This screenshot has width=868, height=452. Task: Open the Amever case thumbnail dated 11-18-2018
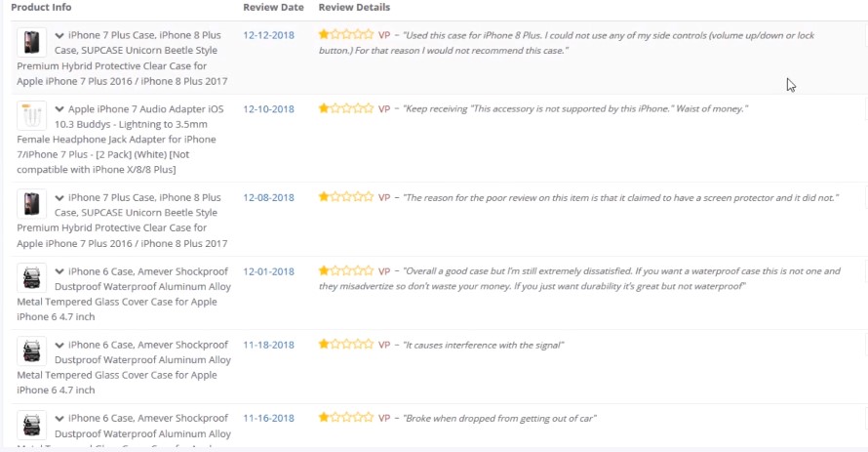[x=31, y=351]
